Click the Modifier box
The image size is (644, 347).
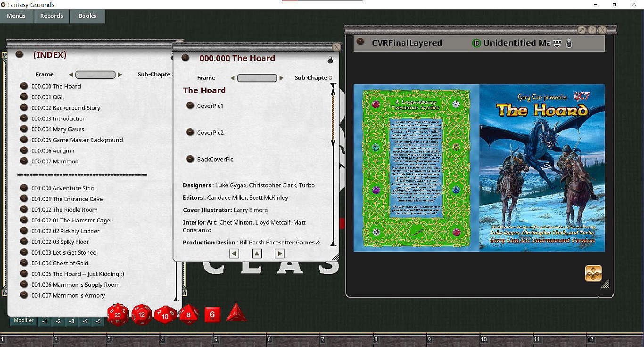coord(24,321)
